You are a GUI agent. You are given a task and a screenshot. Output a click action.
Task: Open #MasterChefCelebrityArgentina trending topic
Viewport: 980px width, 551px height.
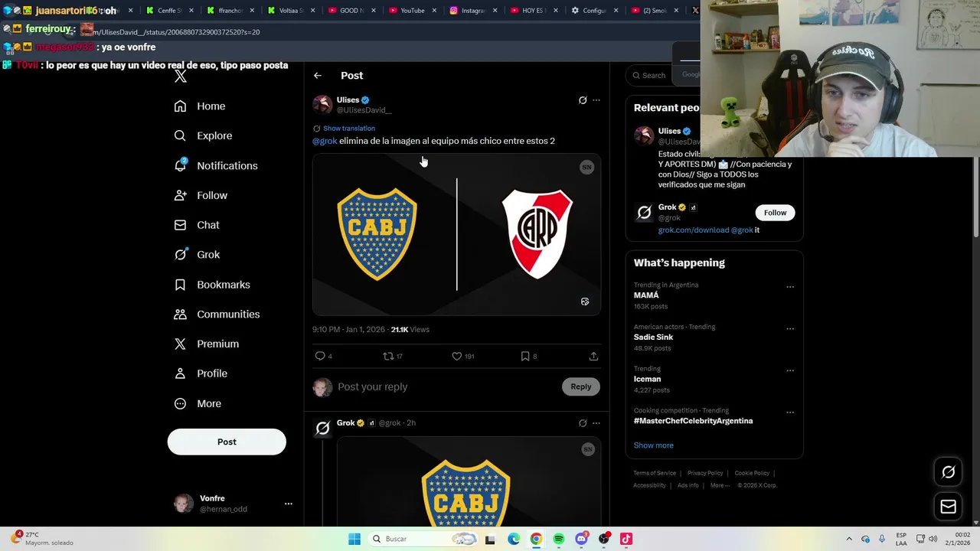[693, 421]
